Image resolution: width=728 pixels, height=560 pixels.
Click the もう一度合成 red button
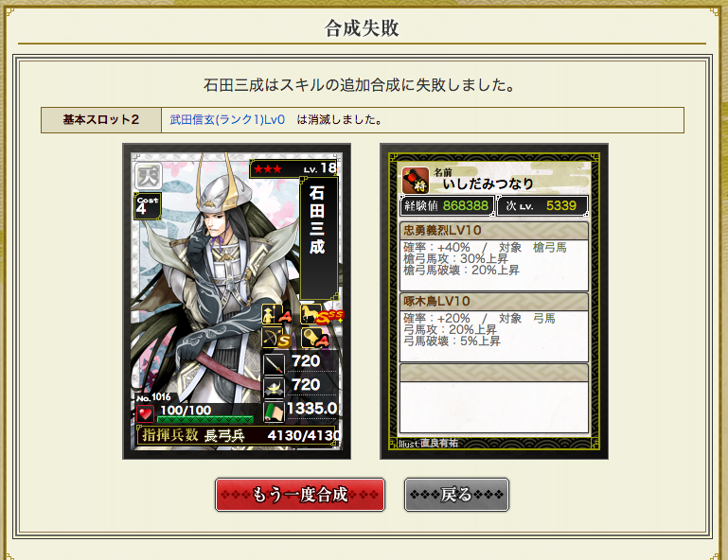coord(300,495)
